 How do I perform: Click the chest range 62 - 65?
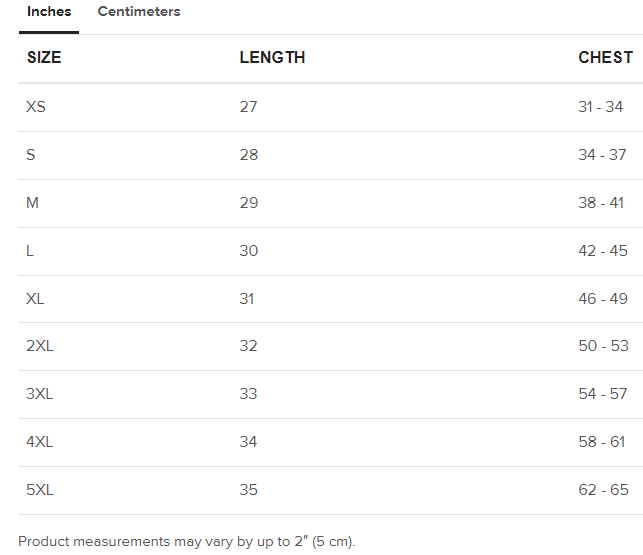pyautogui.click(x=603, y=490)
